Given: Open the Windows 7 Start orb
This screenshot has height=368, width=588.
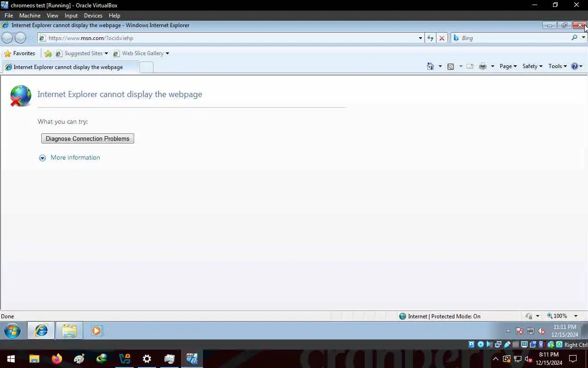Looking at the screenshot, I should 12,330.
